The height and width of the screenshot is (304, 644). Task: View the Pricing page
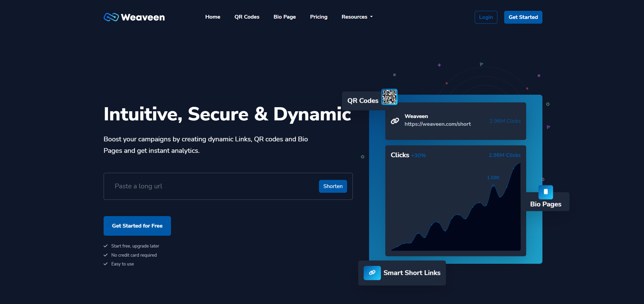319,17
